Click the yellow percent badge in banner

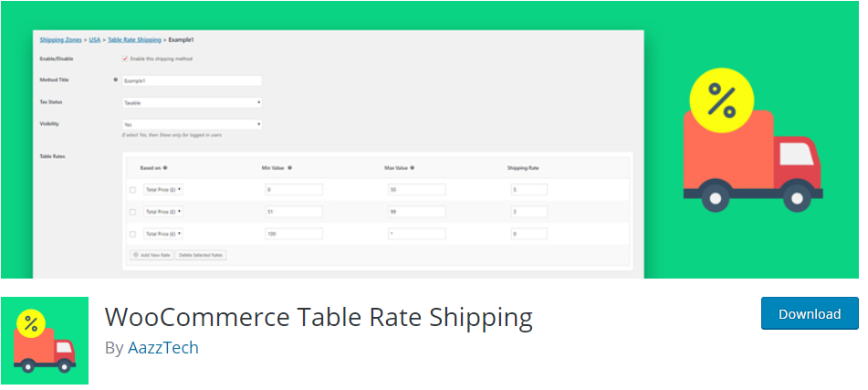pyautogui.click(x=721, y=100)
